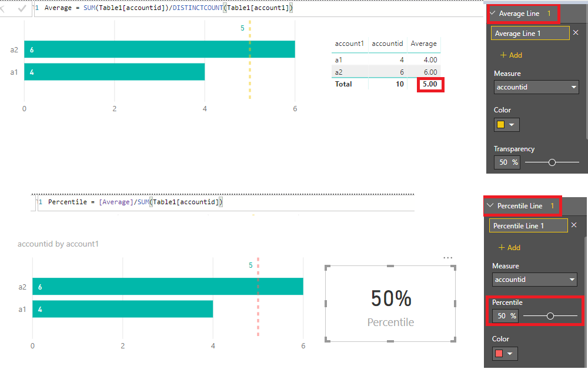This screenshot has width=588, height=369.
Task: Select the a2 bar in the top chart
Action: tap(159, 49)
